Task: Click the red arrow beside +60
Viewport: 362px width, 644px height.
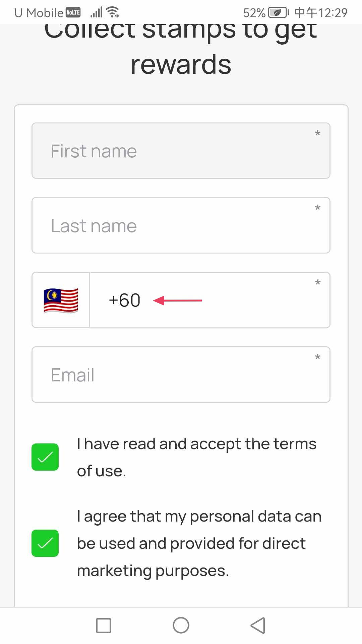Action: 177,300
